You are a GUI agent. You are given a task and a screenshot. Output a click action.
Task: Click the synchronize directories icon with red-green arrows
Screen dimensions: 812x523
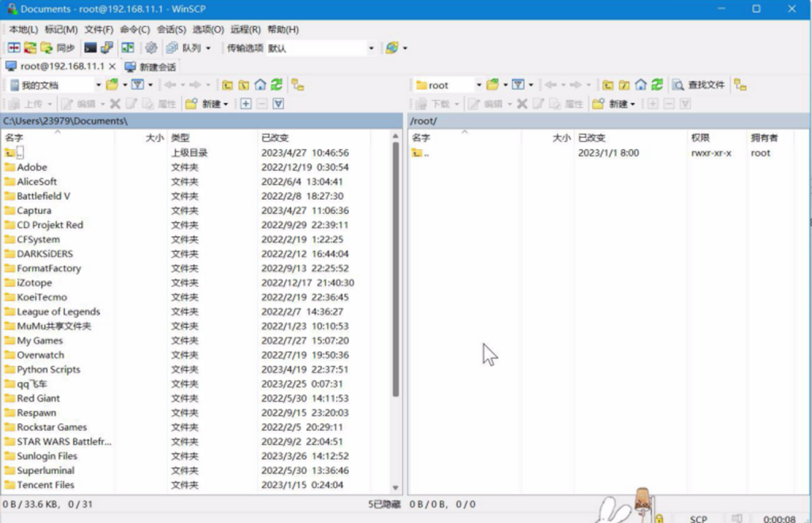pos(30,48)
